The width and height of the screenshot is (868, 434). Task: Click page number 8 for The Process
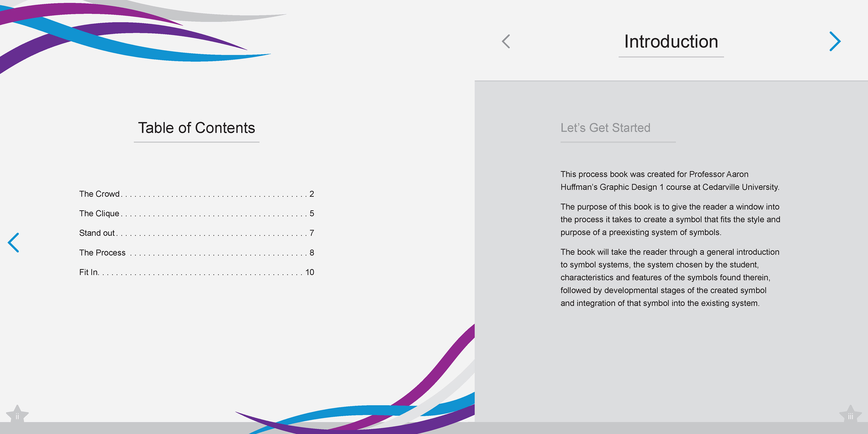click(x=312, y=252)
